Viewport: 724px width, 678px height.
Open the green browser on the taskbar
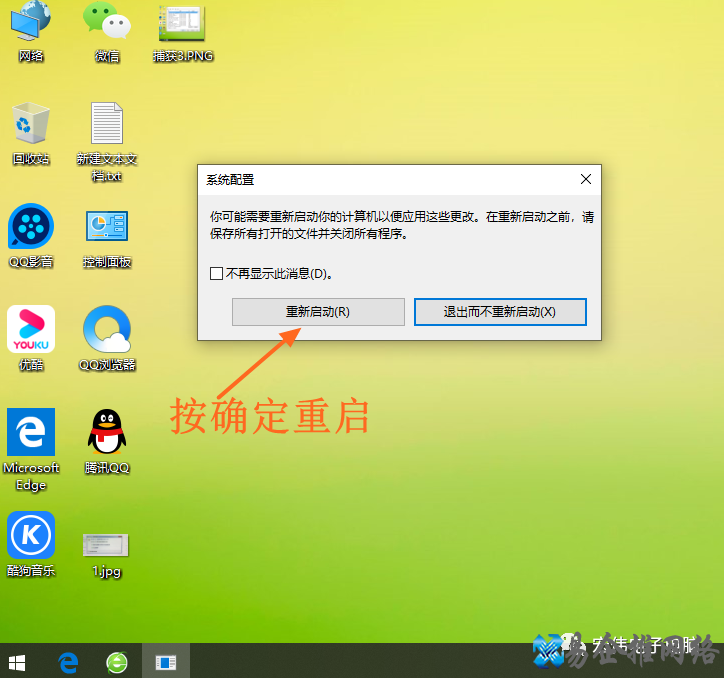click(117, 663)
